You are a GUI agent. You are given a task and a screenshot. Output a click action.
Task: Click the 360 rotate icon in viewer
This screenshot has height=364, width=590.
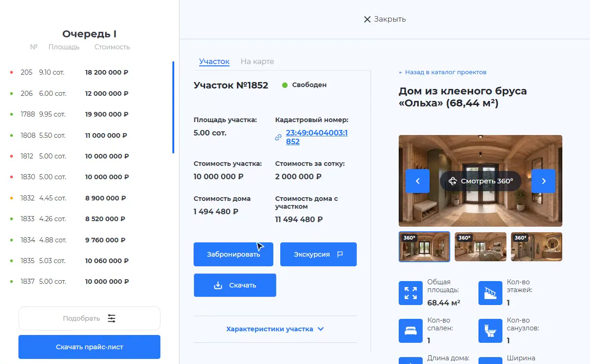point(453,181)
